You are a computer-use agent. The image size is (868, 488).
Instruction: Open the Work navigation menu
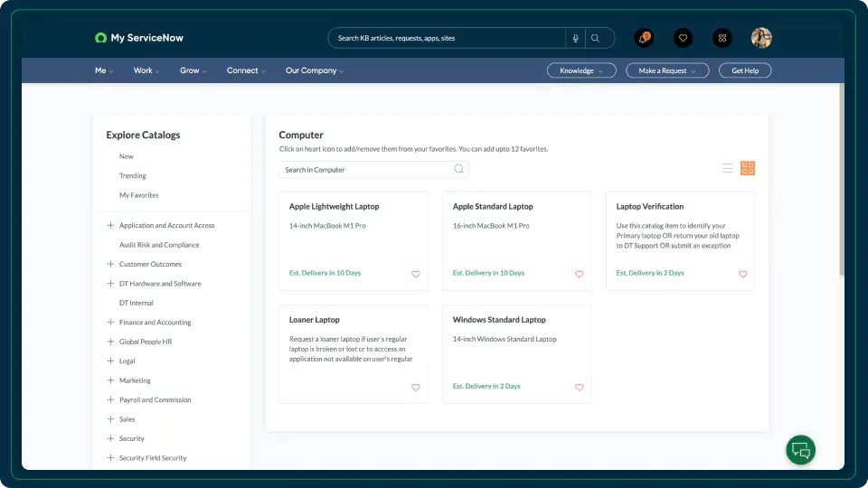coord(146,70)
